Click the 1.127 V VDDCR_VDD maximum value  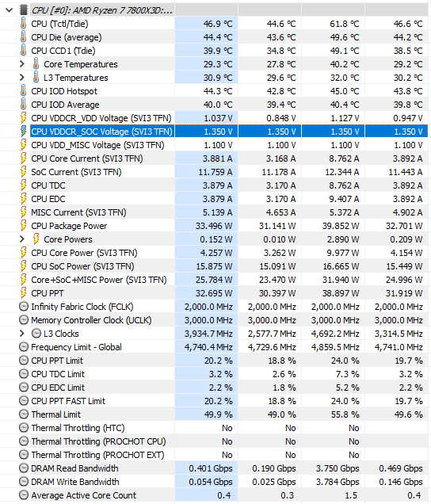point(333,118)
